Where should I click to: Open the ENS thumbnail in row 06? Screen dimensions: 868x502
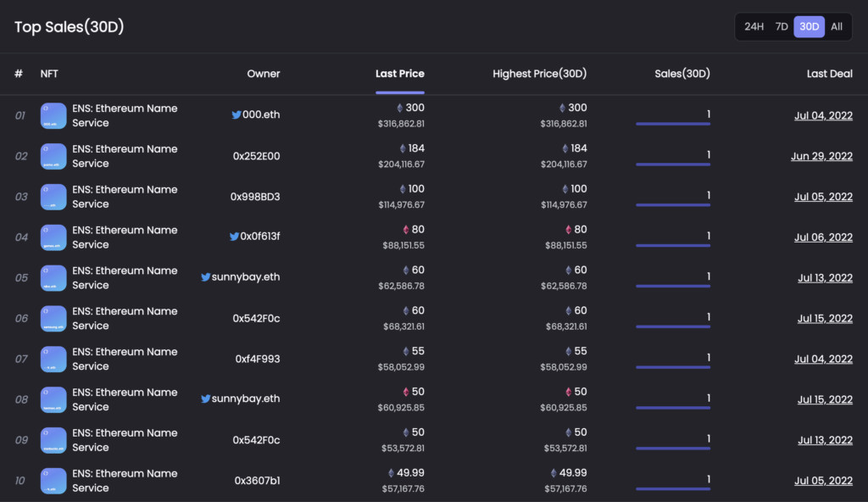point(53,319)
